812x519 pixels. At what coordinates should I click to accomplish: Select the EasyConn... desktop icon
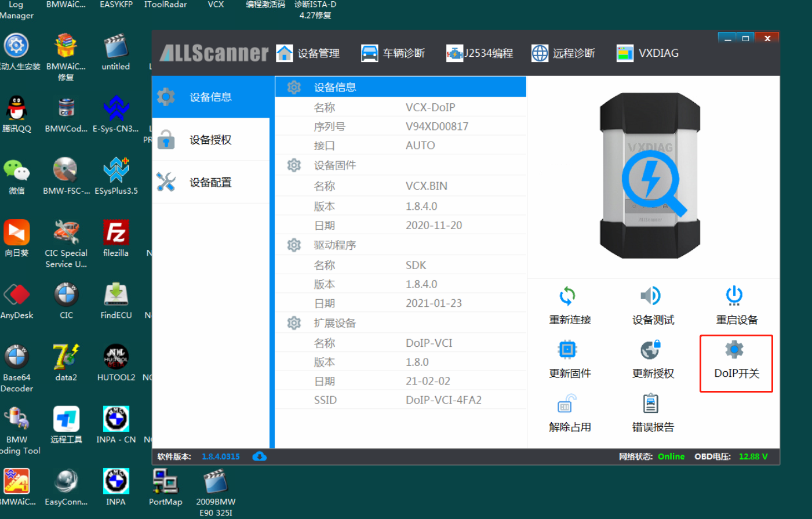[66, 487]
